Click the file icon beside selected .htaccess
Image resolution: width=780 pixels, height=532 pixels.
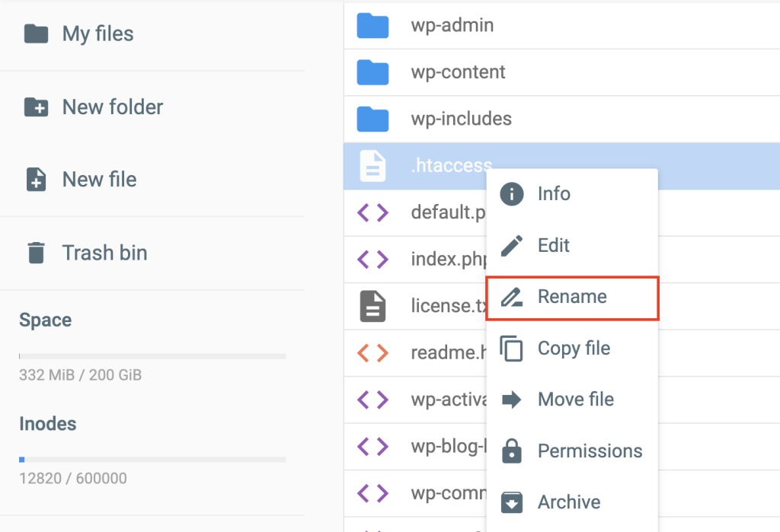coord(372,166)
